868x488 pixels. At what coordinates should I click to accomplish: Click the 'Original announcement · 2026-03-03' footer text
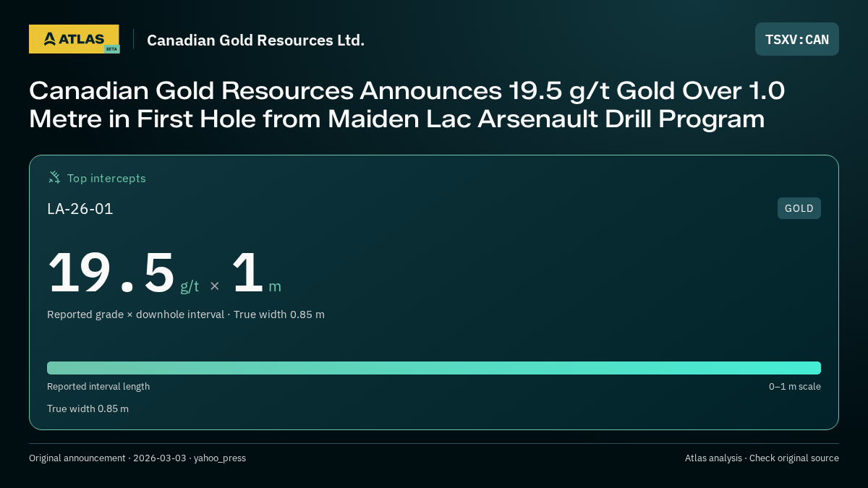tap(107, 458)
